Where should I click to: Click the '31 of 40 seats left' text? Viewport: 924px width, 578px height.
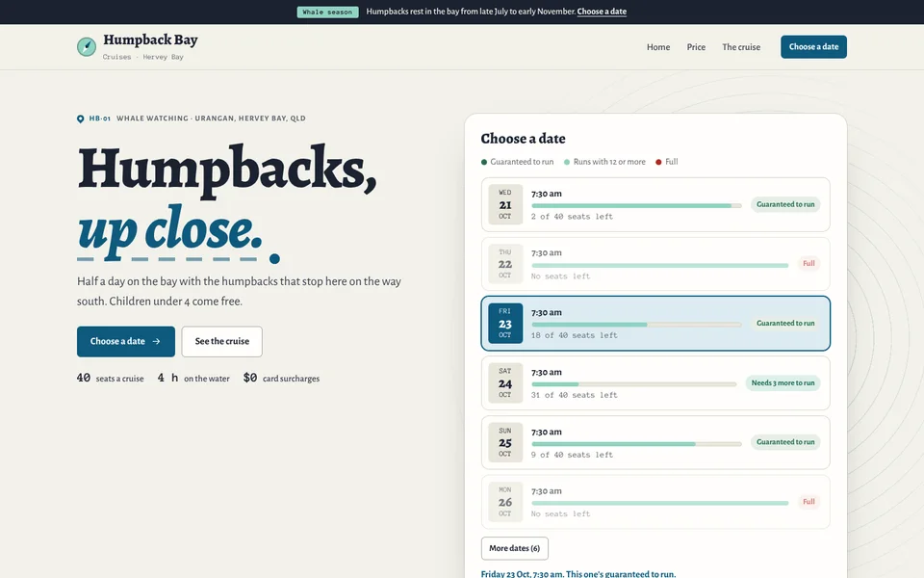(x=574, y=395)
